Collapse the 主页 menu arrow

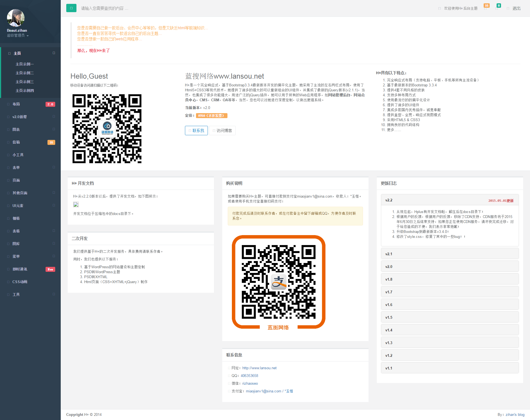point(54,53)
